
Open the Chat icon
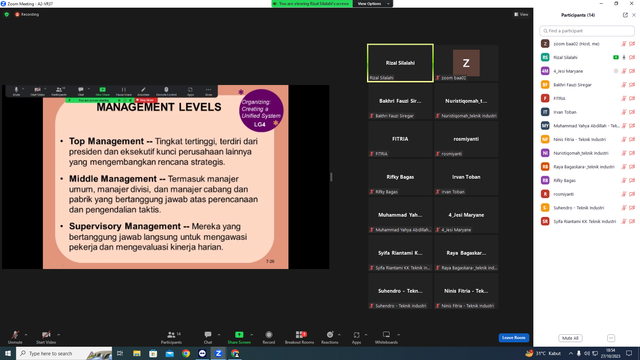[x=208, y=335]
